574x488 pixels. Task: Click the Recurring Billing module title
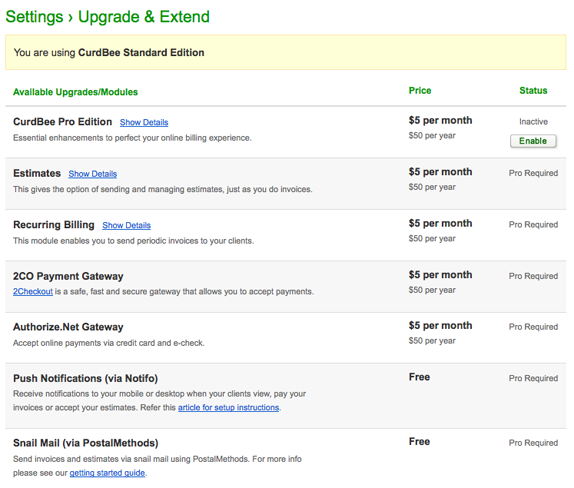click(x=54, y=225)
